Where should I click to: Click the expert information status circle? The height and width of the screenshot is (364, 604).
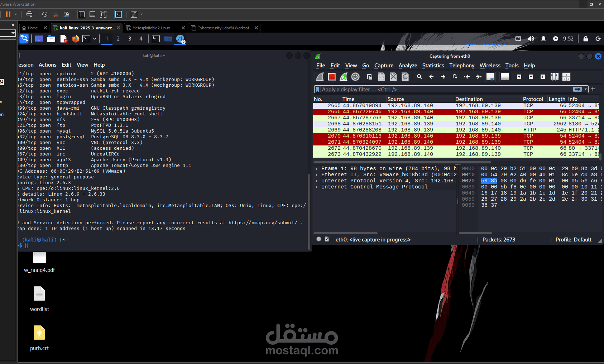click(319, 239)
